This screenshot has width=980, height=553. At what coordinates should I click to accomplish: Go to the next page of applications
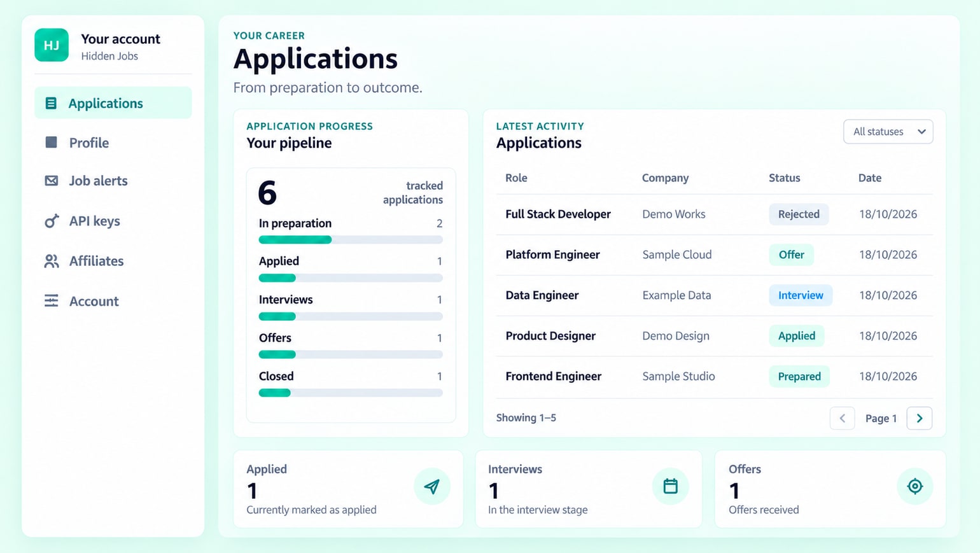click(920, 418)
